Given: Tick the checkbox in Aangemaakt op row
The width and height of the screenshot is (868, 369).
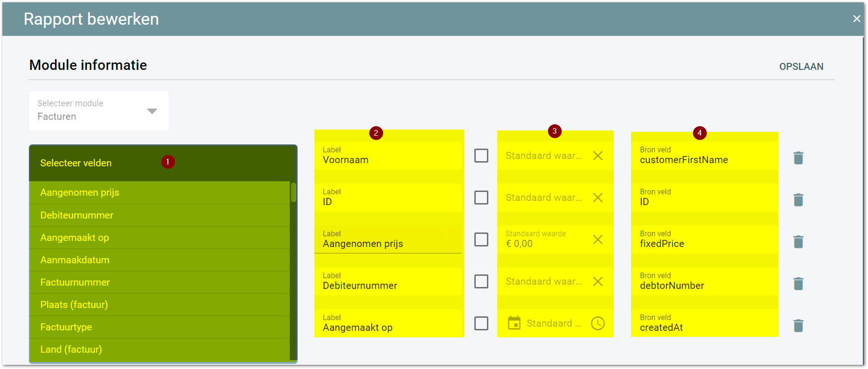Looking at the screenshot, I should coord(481,323).
